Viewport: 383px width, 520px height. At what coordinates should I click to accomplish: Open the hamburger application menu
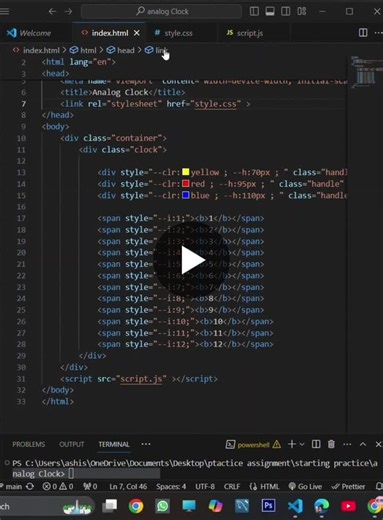tap(4, 11)
